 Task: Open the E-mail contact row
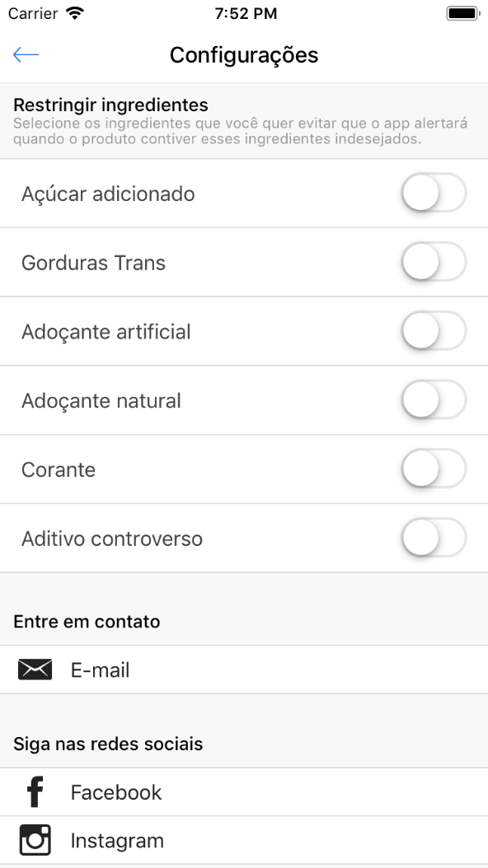pyautogui.click(x=244, y=670)
